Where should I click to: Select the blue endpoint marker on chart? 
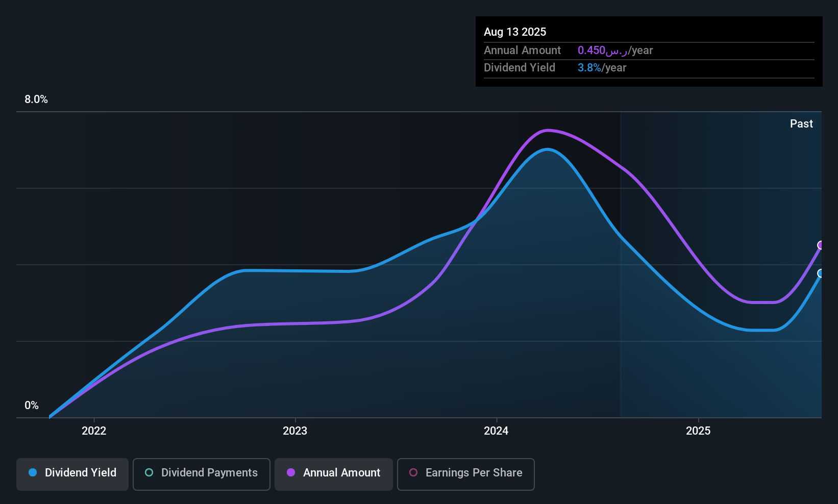[x=821, y=273]
